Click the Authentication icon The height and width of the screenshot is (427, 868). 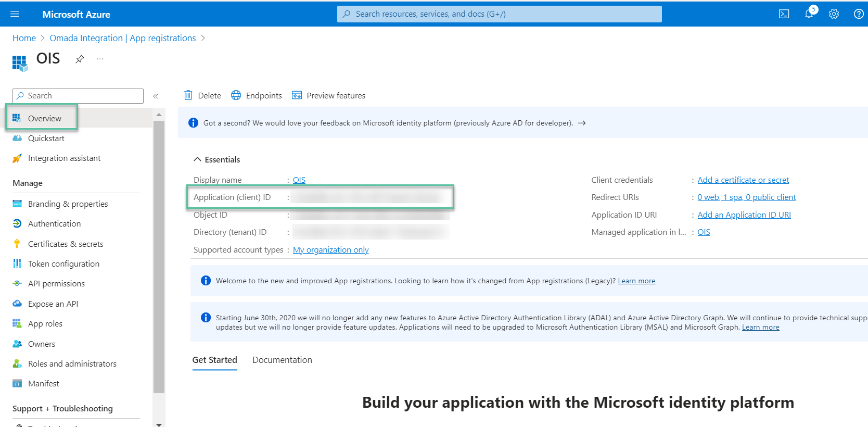[x=17, y=224]
